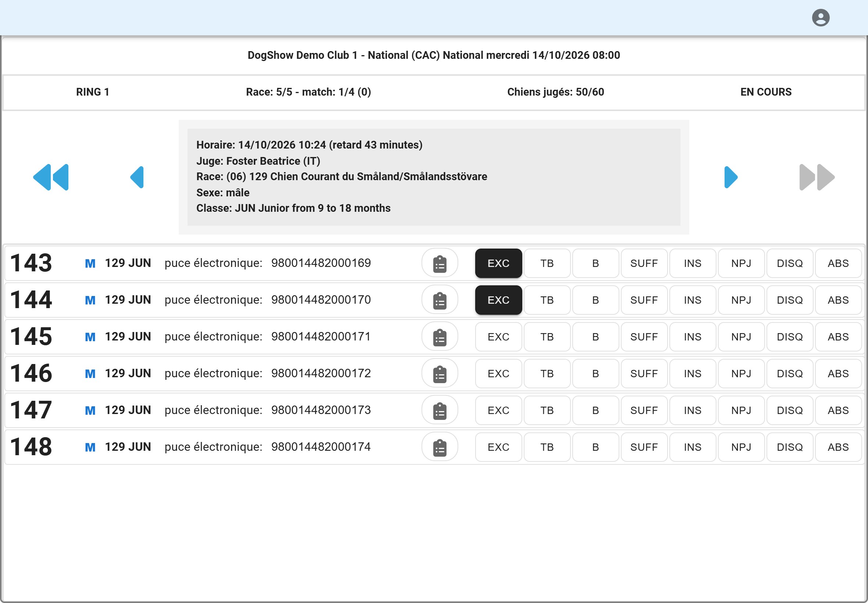Click the DogShow Demo Club 1 title
Image resolution: width=868 pixels, height=603 pixels.
(x=433, y=55)
